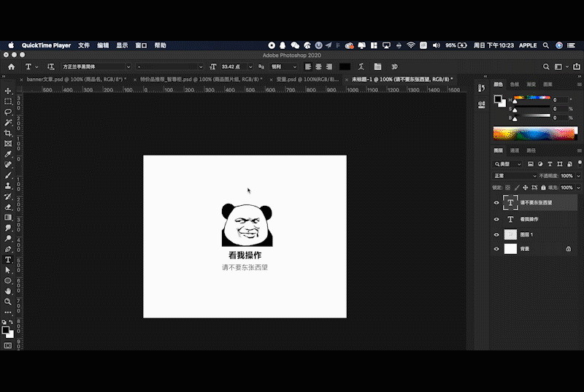Viewport: 584px width, 392px height.
Task: Select the Eraser tool
Action: coord(8,207)
